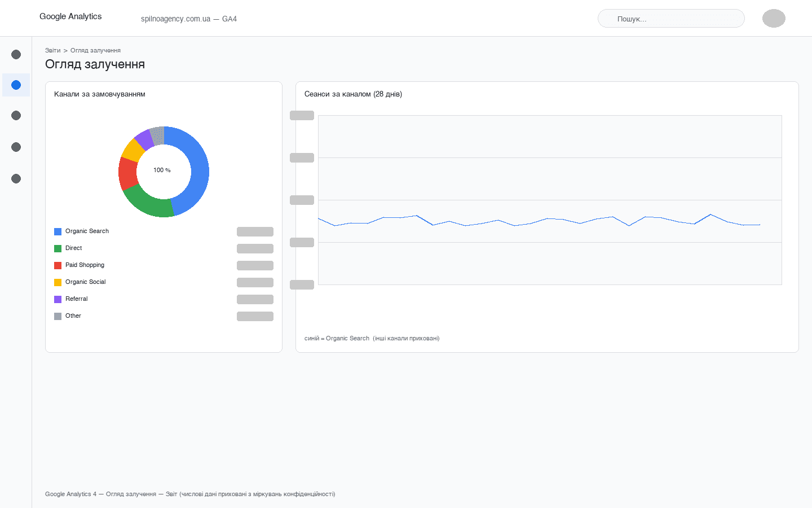Click the hidden value next to Direct
Screen dimensions: 812x508
255,248
